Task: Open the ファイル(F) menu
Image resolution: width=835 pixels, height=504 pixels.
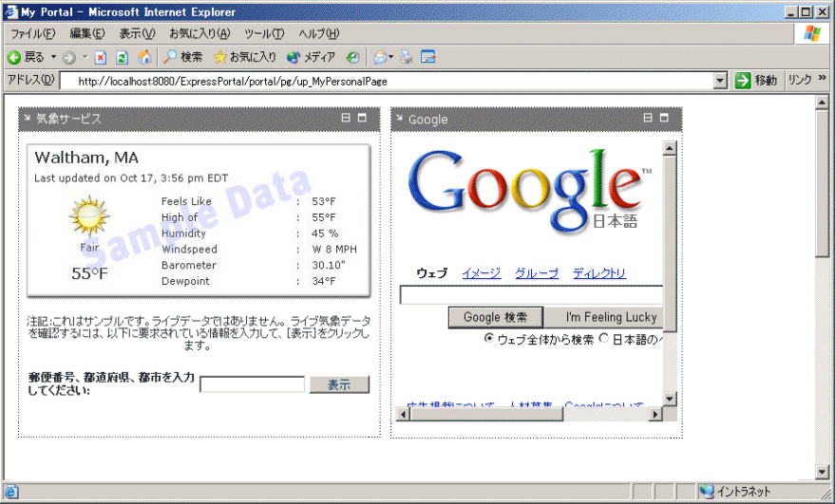Action: [33, 33]
